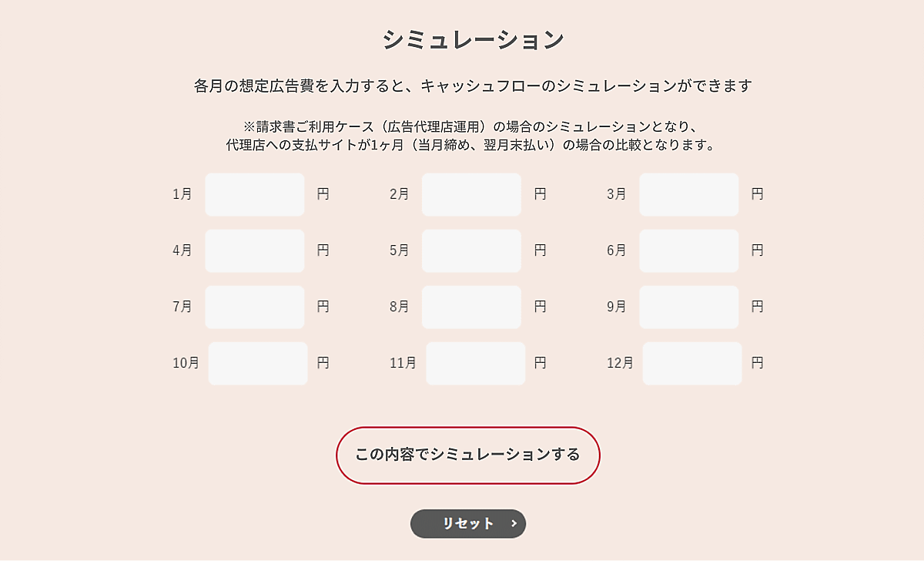The height and width of the screenshot is (561, 924).
Task: Click the 12月 label text
Action: click(620, 363)
